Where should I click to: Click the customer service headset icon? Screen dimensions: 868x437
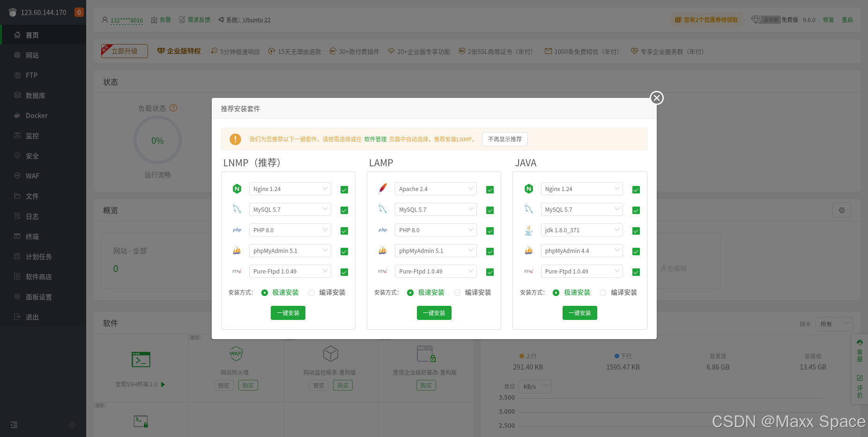pyautogui.click(x=860, y=342)
